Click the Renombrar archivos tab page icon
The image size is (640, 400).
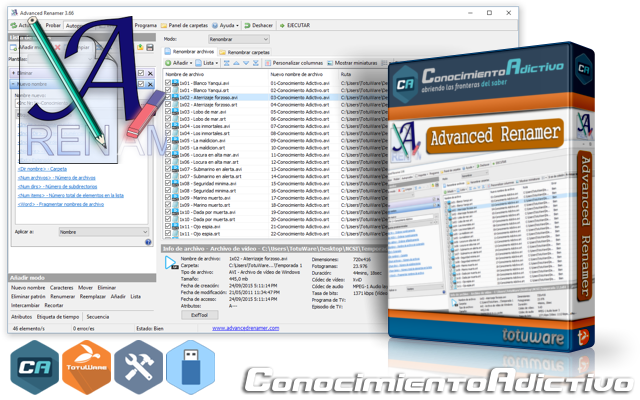tap(167, 51)
